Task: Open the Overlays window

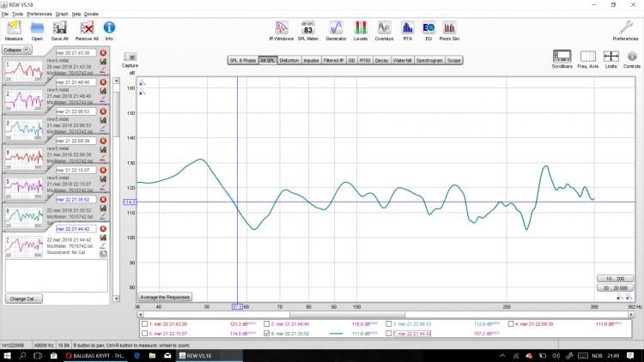Action: [384, 31]
